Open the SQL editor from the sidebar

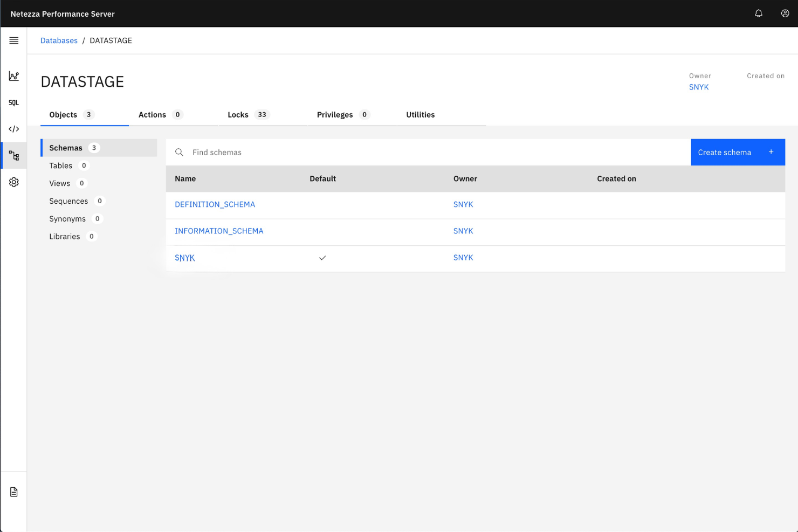[x=13, y=102]
